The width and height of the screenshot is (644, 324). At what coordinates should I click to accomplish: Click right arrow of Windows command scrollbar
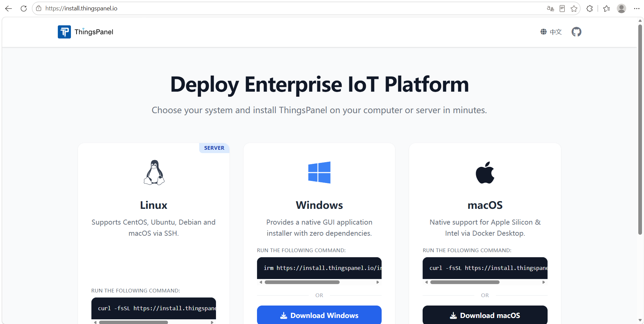[378, 282]
